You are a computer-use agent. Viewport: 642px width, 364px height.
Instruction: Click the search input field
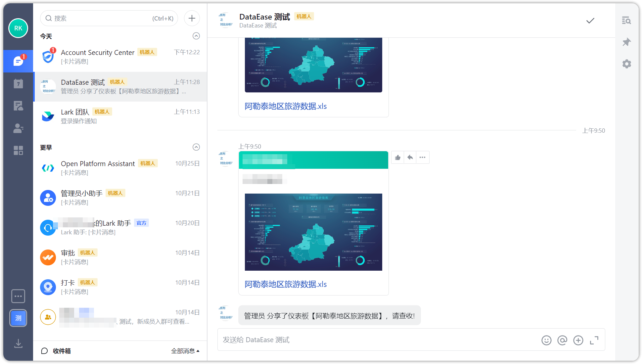[109, 18]
